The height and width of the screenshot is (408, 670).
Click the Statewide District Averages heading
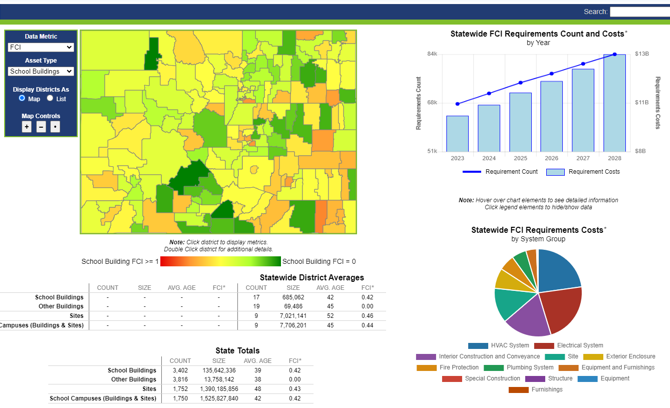pos(312,278)
